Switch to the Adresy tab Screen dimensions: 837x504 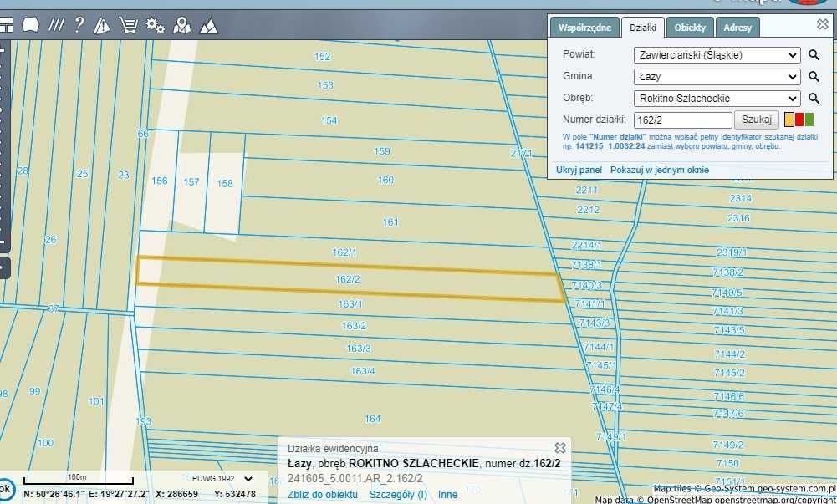737,28
